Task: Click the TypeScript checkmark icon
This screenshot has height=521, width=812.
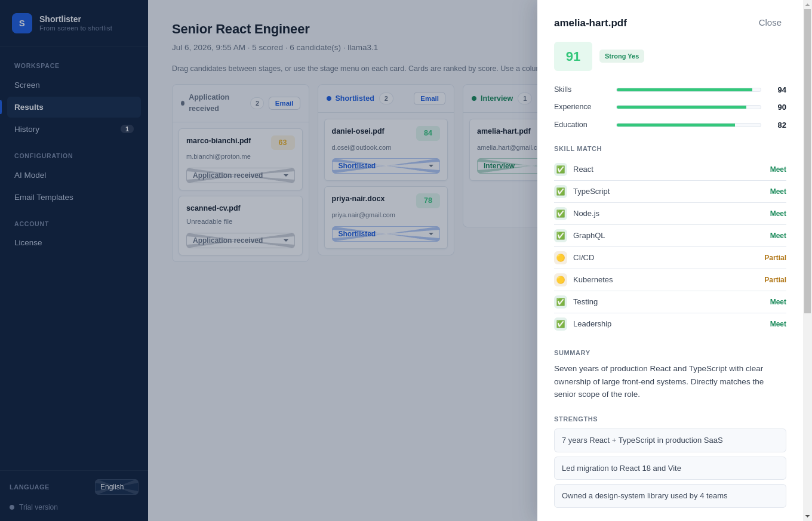Action: [561, 192]
